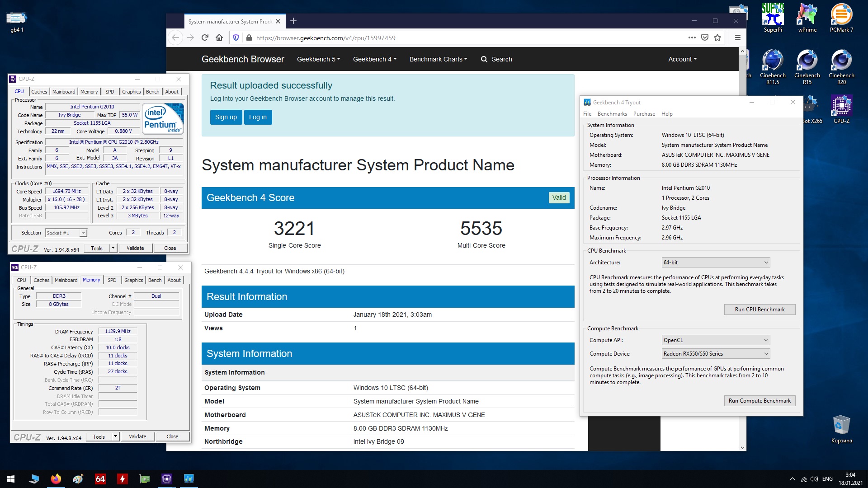868x488 pixels.
Task: Click the CPU-Z taskbar icon
Action: 167,479
